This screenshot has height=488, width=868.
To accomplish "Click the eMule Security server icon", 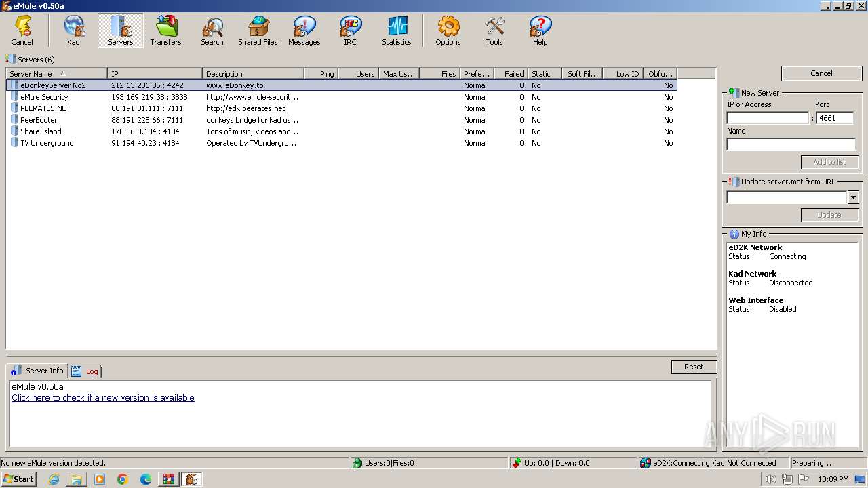I will pyautogui.click(x=14, y=97).
